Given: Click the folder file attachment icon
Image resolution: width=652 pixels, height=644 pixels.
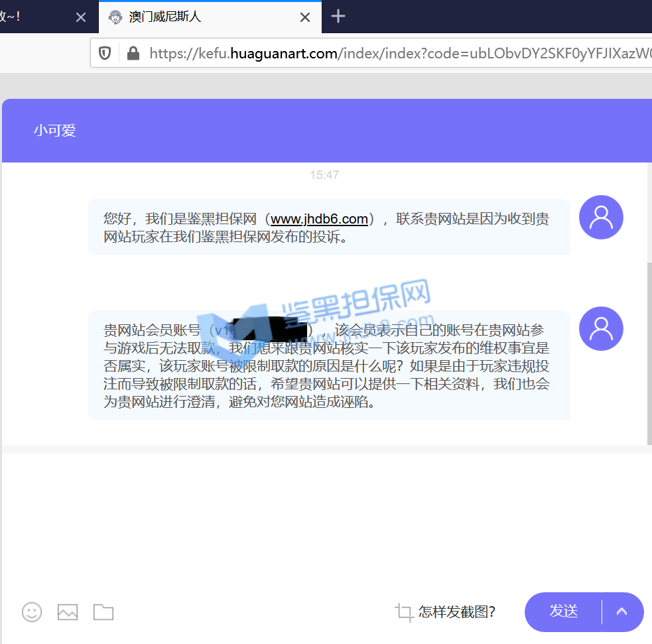Looking at the screenshot, I should click(x=103, y=612).
